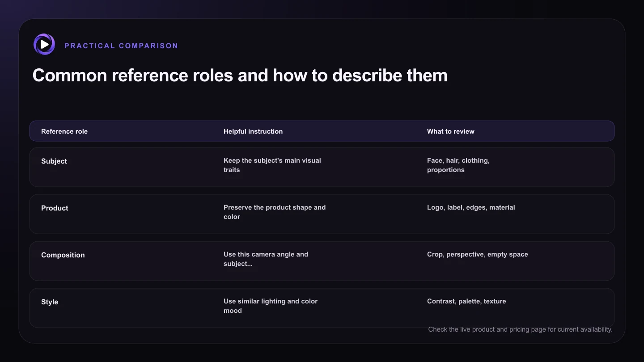The height and width of the screenshot is (362, 644).
Task: Click the 'What to review' column header
Action: (451, 131)
